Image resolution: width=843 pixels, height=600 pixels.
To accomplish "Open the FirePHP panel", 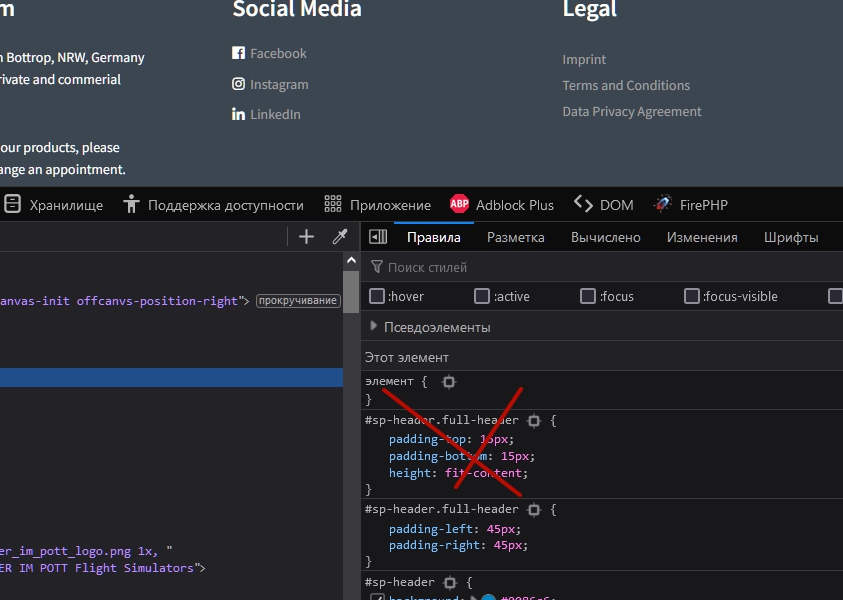I will coord(691,205).
